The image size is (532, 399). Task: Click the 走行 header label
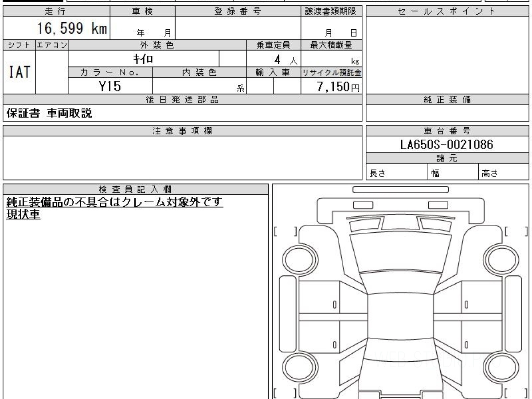pos(55,12)
